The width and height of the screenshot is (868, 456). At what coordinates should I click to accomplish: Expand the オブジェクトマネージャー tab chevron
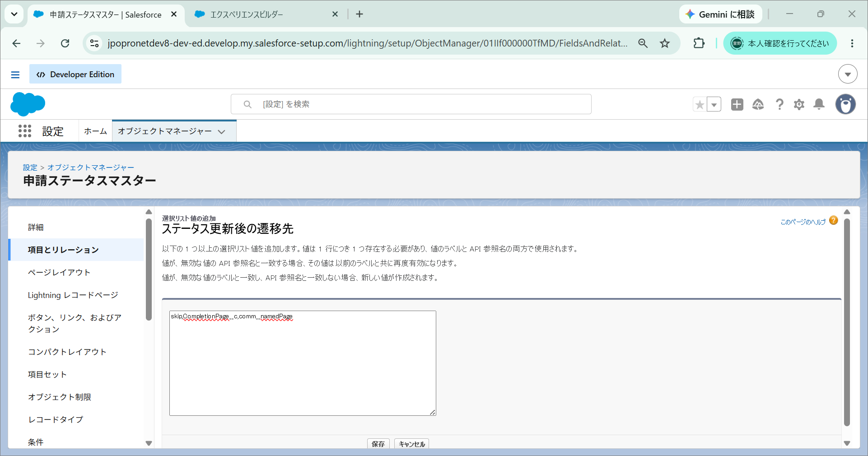221,132
